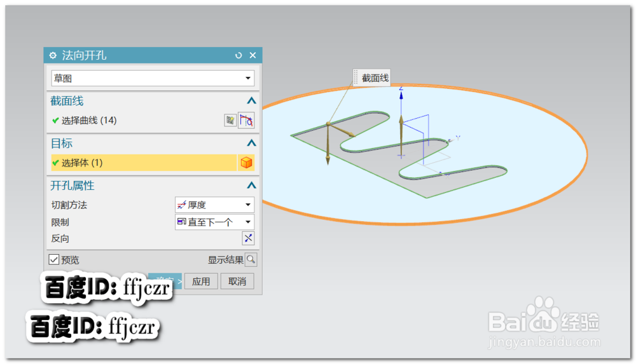The height and width of the screenshot is (364, 636).
Task: Toggle the 预览 checkbox
Action: (54, 259)
